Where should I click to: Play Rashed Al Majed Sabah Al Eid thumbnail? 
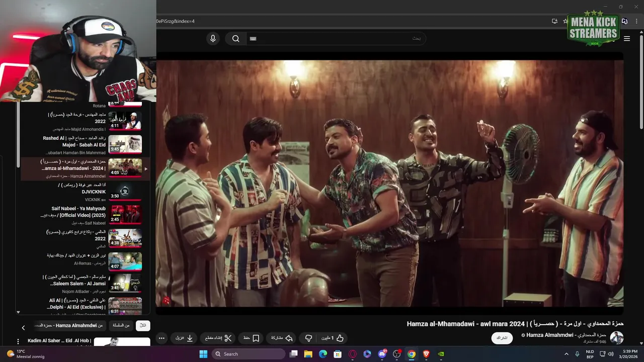[125, 144]
